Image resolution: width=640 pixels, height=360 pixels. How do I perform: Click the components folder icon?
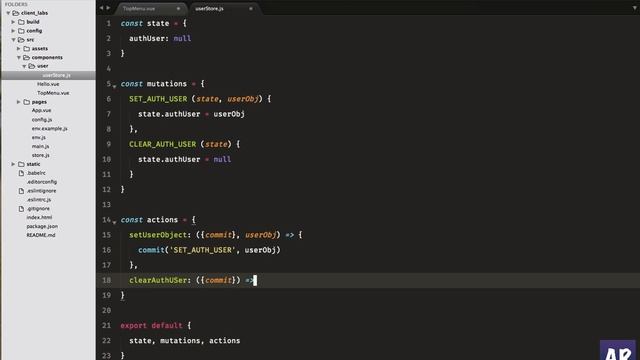(27, 58)
